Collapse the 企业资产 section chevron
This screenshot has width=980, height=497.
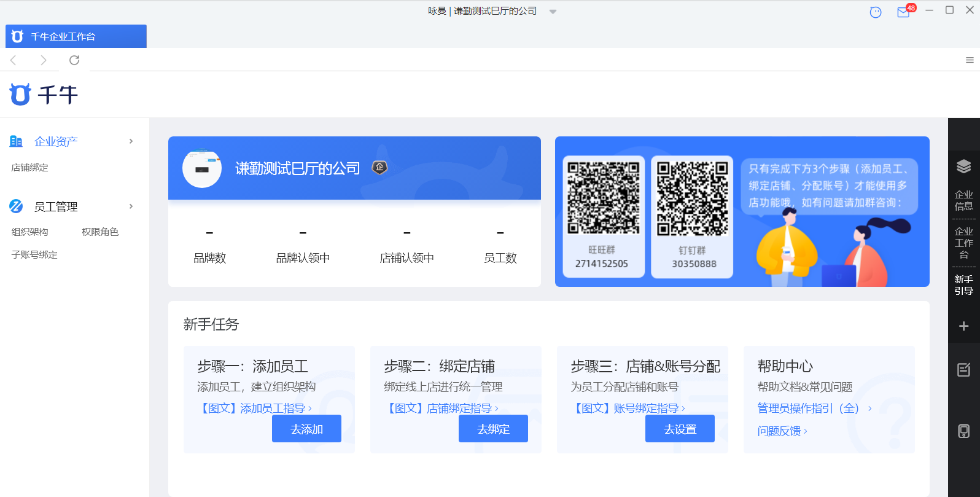tap(131, 141)
